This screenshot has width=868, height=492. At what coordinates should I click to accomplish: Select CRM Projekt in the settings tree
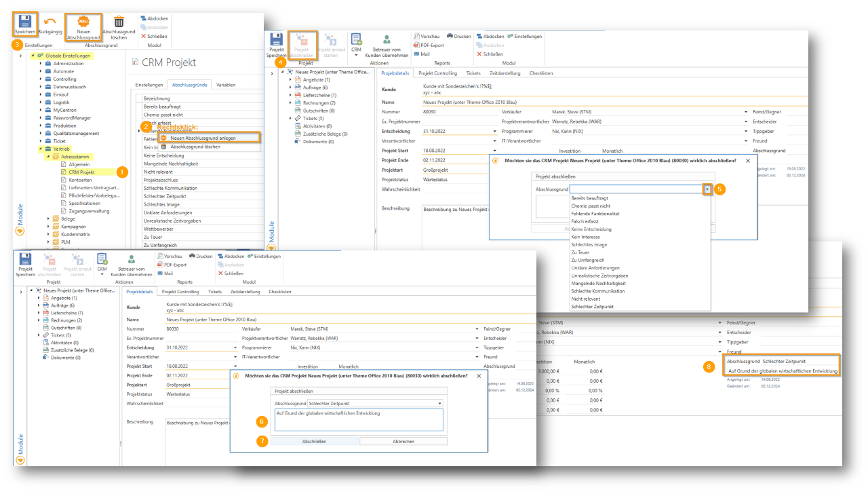click(81, 172)
